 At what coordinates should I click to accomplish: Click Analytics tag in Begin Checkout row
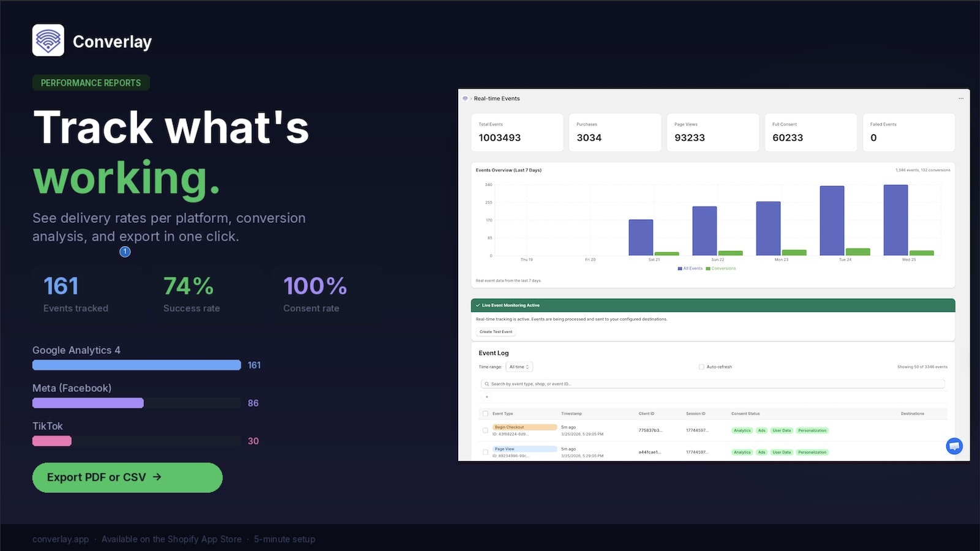pyautogui.click(x=742, y=430)
